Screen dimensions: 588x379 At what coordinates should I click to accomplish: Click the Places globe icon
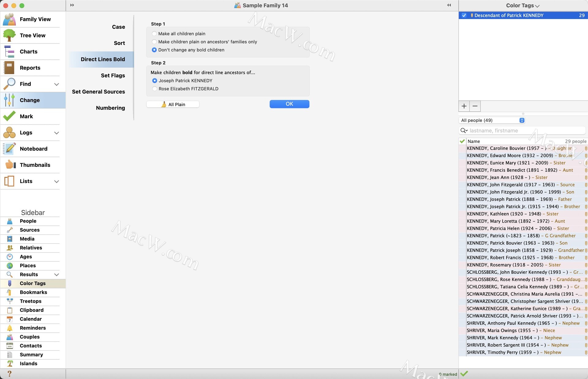10,265
